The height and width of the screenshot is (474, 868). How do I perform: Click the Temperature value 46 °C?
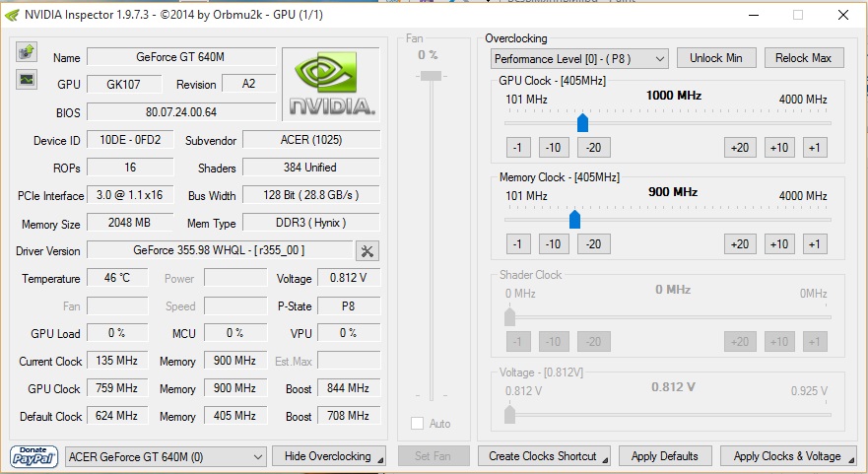(117, 278)
